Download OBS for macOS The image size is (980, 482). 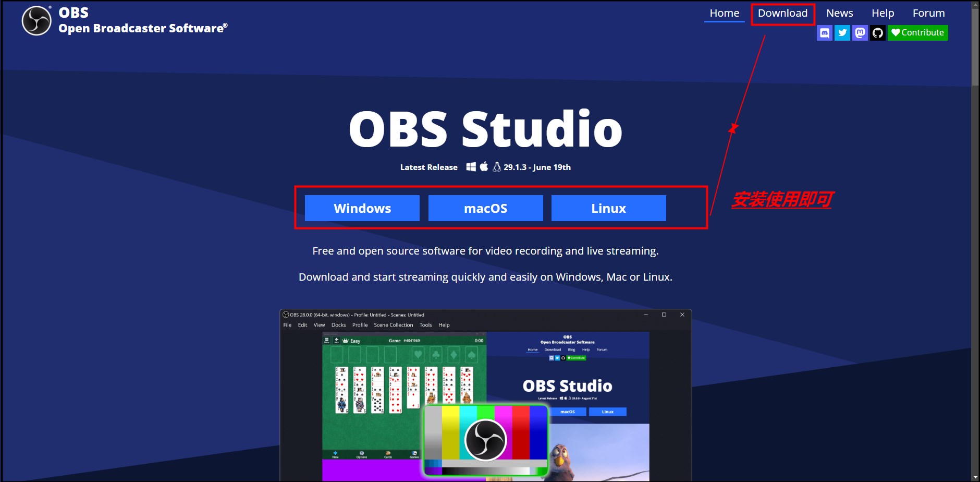(x=486, y=208)
